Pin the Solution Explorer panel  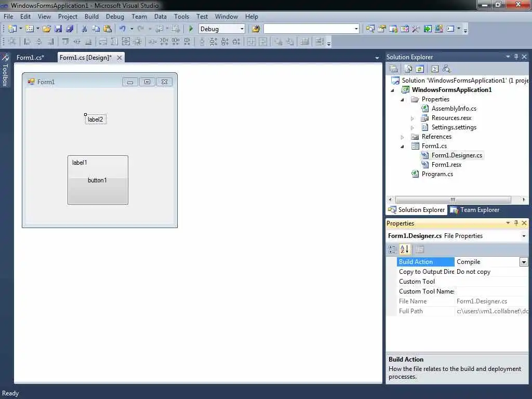point(516,57)
